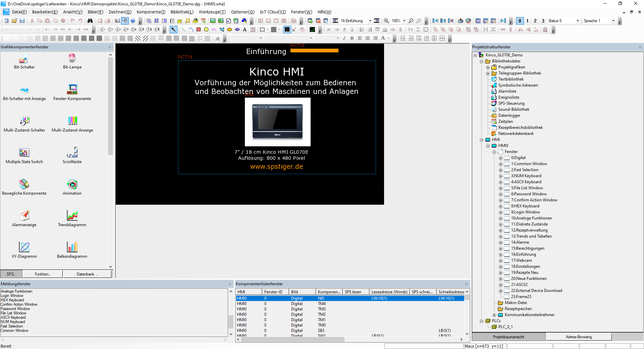Open the Datei menu
The height and width of the screenshot is (349, 644).
19,12
